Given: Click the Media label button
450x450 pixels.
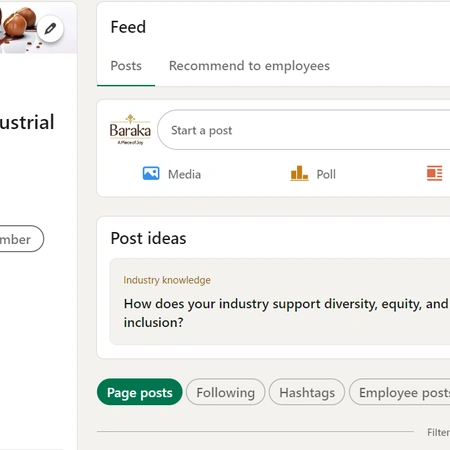Looking at the screenshot, I should (184, 174).
